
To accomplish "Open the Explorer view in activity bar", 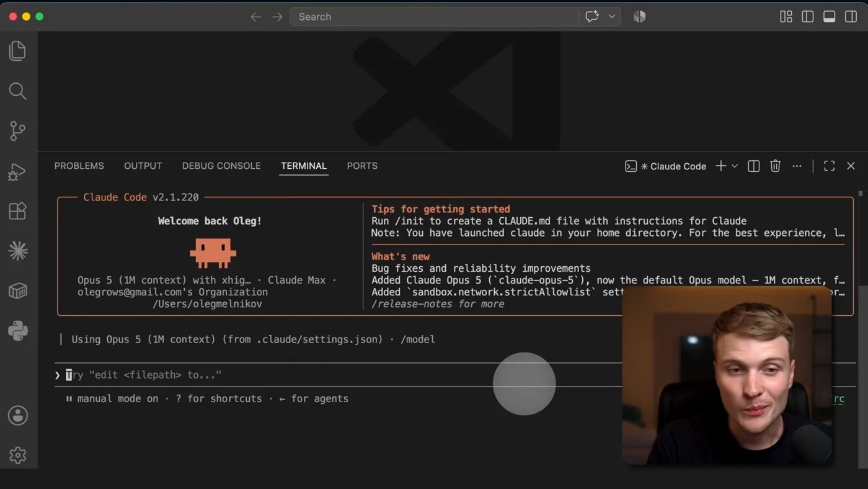I will (17, 51).
